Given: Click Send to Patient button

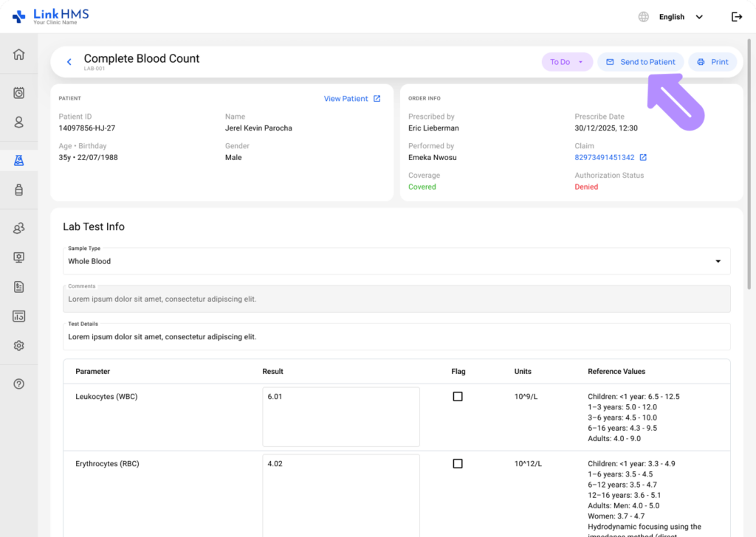Looking at the screenshot, I should tap(640, 62).
